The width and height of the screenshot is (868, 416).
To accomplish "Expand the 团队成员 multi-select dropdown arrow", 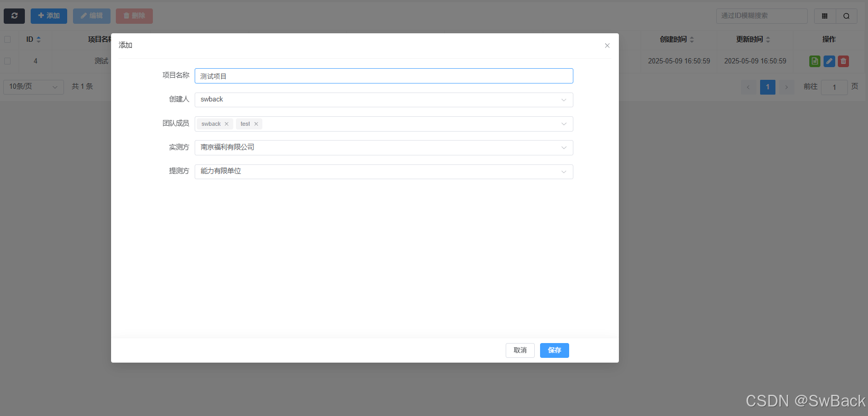I will (x=564, y=124).
